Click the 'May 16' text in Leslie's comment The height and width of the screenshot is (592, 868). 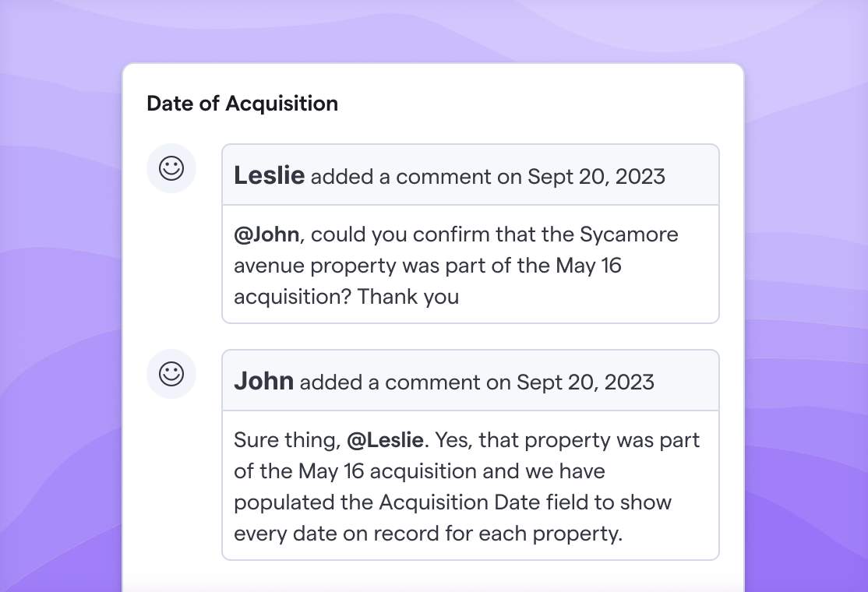tap(588, 266)
